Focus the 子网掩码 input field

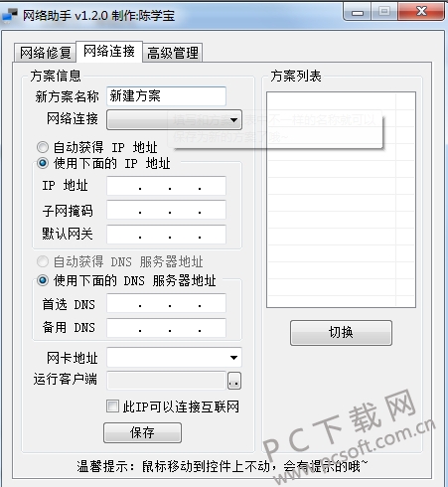click(166, 210)
